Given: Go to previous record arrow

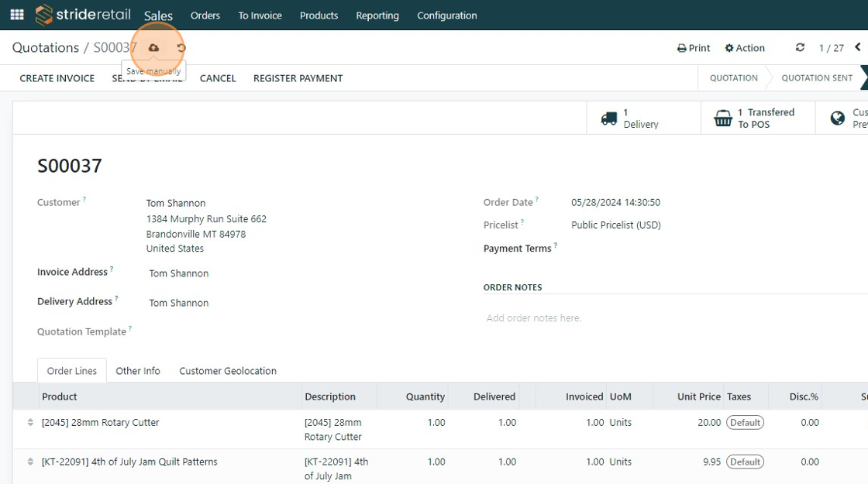Looking at the screenshot, I should (x=857, y=48).
